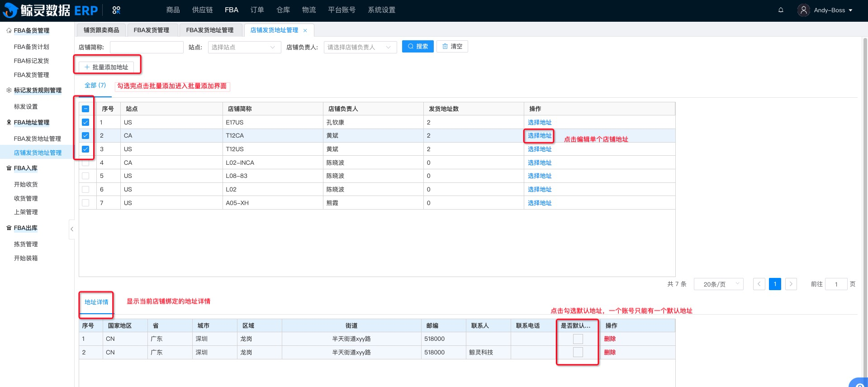Viewport: 868px width, 387px height.
Task: Check the L02-INCA row checkbox
Action: click(x=85, y=162)
